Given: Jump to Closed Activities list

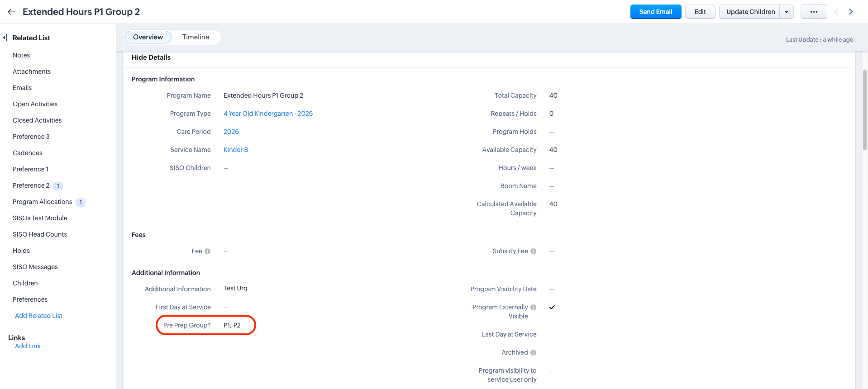Looking at the screenshot, I should coord(37,120).
